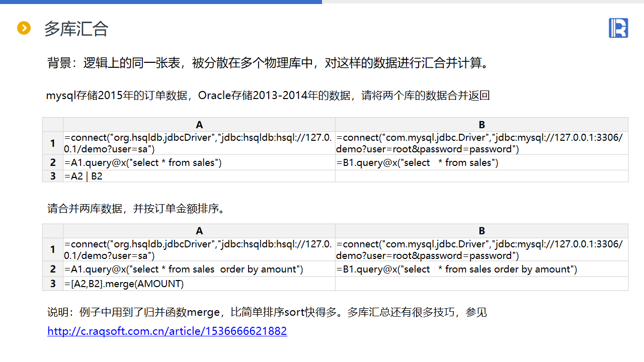
Task: Select the slide title 多库汇合
Action: tap(76, 29)
